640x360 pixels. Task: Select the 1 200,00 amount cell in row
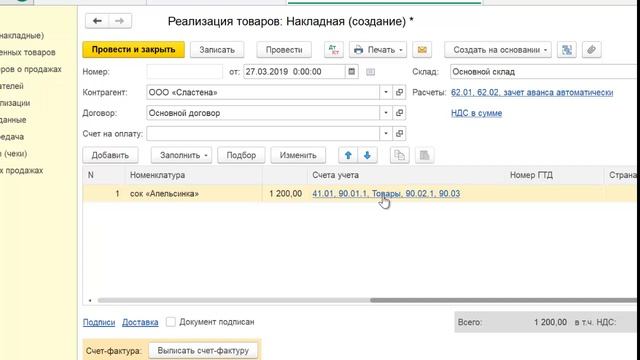285,193
